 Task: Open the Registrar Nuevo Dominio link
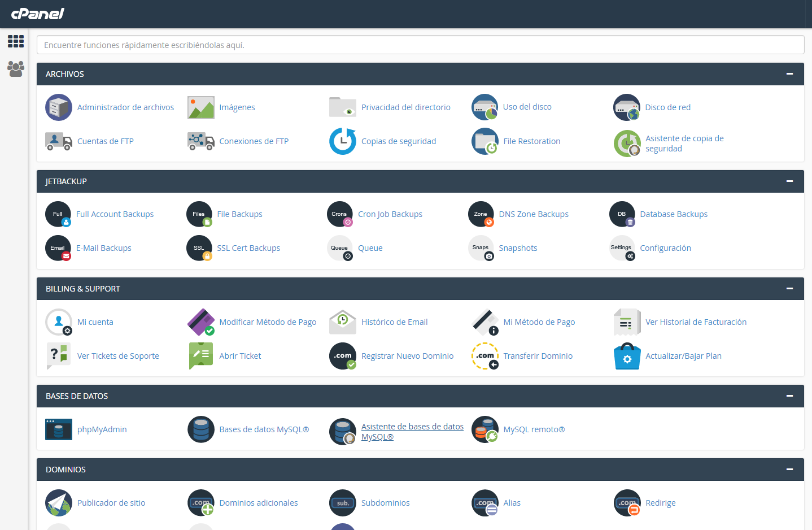pyautogui.click(x=408, y=356)
